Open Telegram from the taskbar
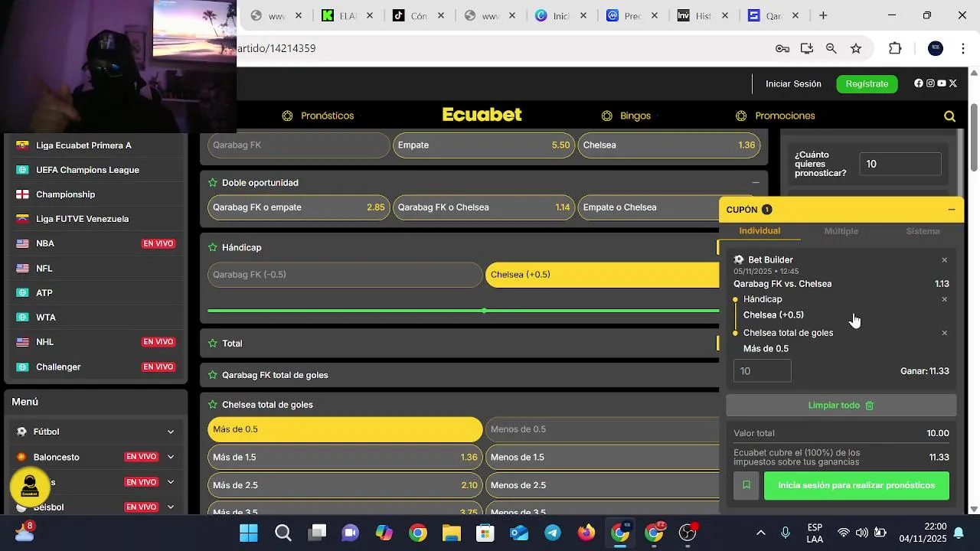 coord(553,533)
